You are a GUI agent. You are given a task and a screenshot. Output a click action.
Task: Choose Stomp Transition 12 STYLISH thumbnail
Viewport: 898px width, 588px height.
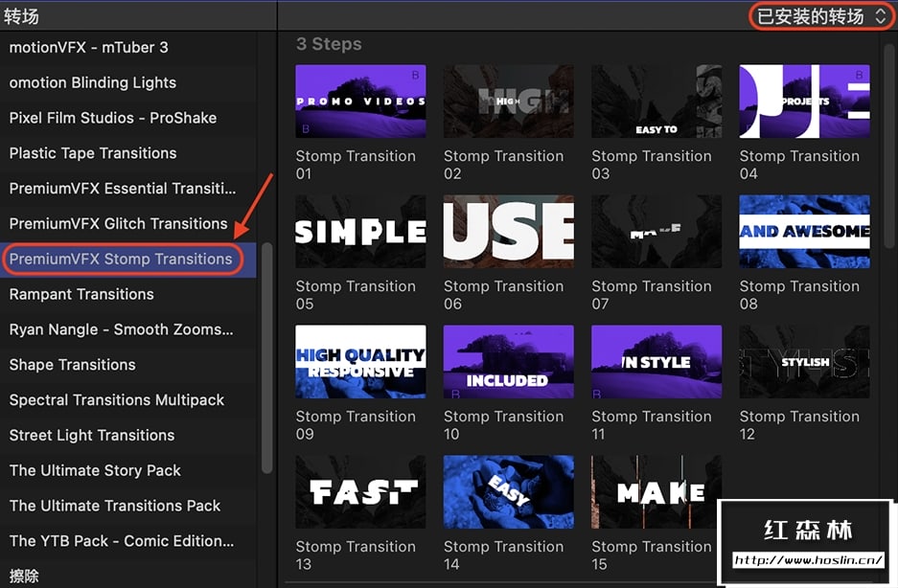coord(805,362)
